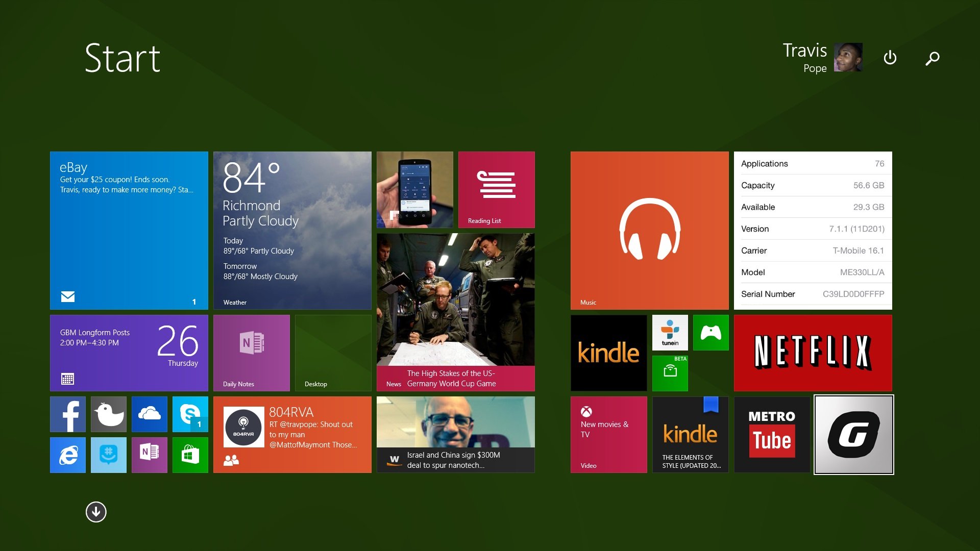980x551 pixels.
Task: Open the Israel and China news tile
Action: pos(456,435)
